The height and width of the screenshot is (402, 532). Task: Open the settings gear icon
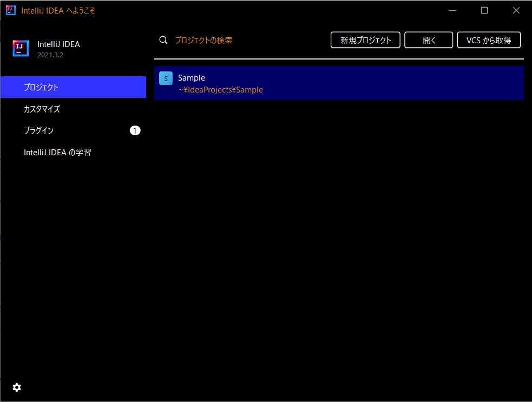(17, 387)
